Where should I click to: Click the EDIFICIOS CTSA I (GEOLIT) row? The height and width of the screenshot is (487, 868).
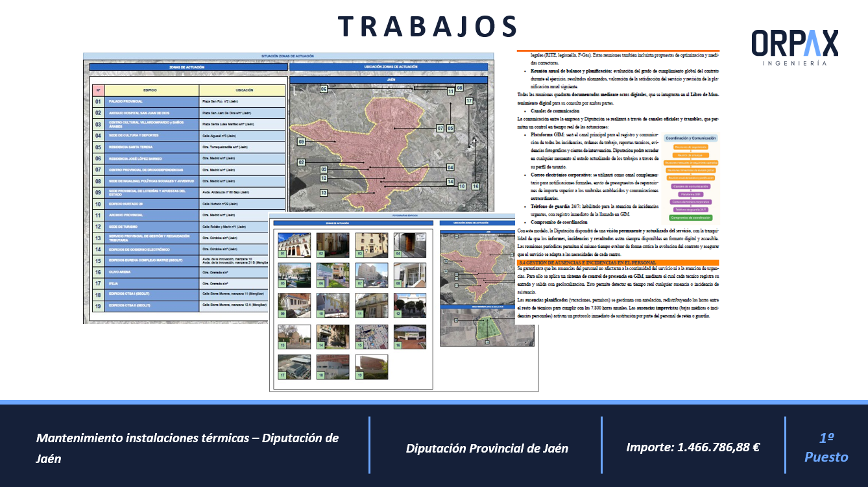(x=180, y=294)
